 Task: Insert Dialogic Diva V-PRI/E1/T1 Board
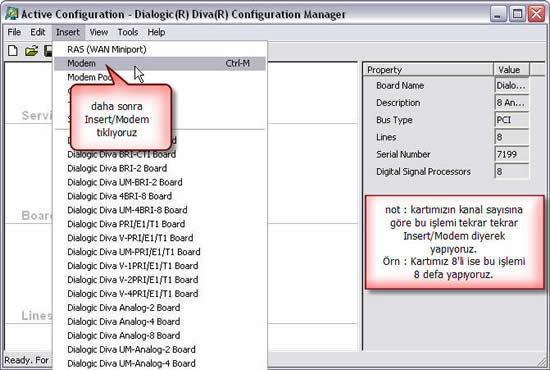click(160, 238)
